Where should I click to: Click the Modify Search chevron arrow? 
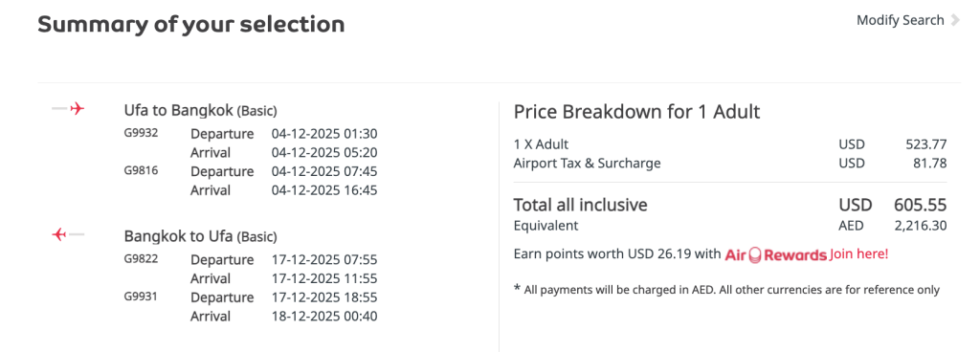[955, 20]
